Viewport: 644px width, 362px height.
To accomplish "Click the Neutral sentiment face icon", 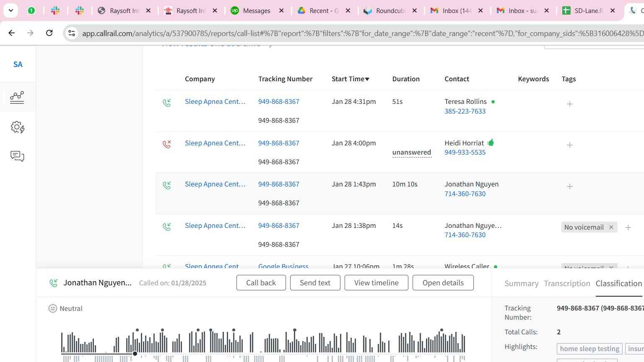I will point(53,308).
